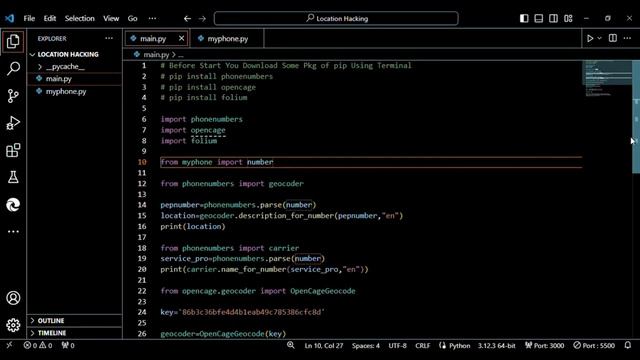Open the Extensions view

13,150
